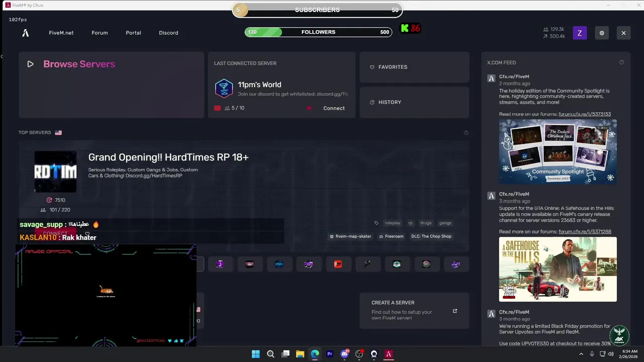The image size is (644, 362).
Task: Select the green-white badge server icon
Action: (x=397, y=264)
